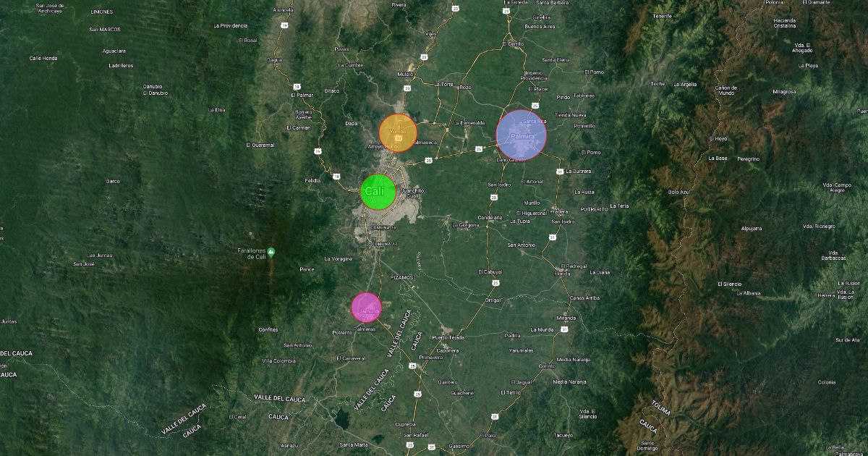Click the La Albania label
The image size is (868, 456).
pos(749,293)
